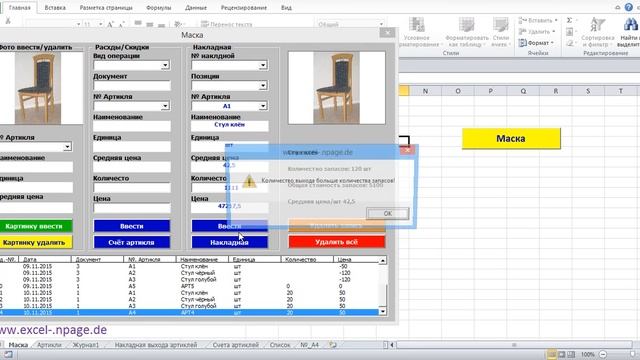Screen dimensions: 640x360
Task: Click the Cut scissors icon in ribbon
Action: point(8,22)
